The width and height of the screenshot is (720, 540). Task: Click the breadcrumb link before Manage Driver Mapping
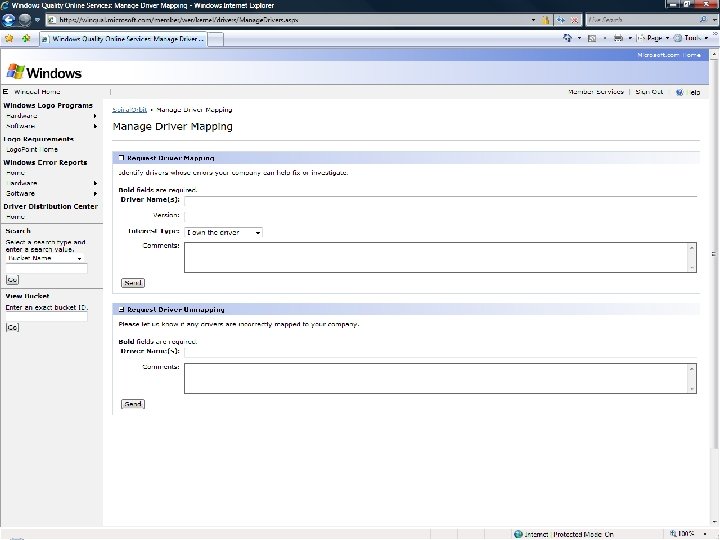coord(129,110)
